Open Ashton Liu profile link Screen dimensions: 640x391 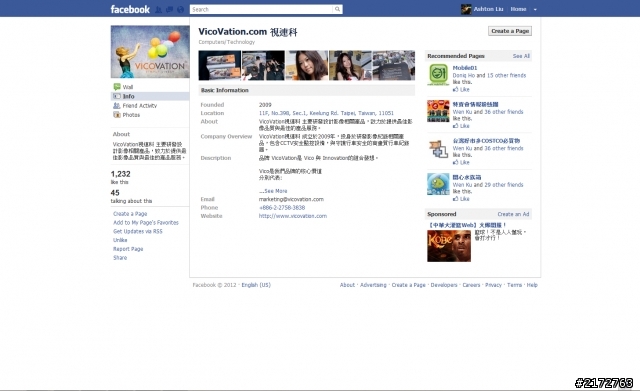[x=488, y=9]
